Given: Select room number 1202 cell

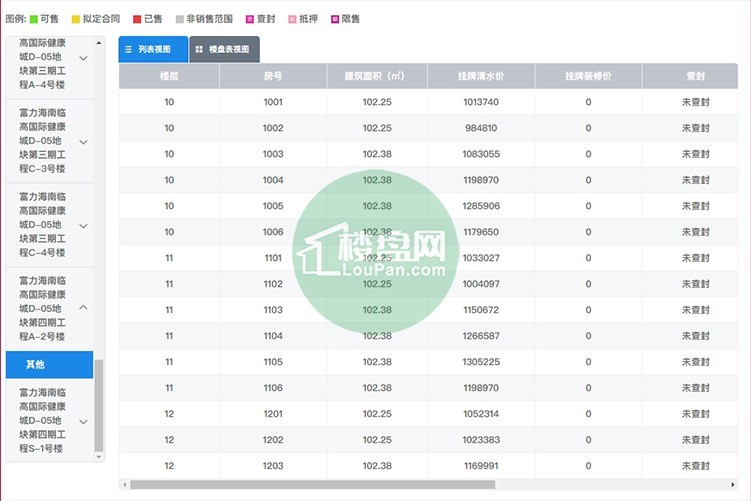Looking at the screenshot, I should click(273, 440).
